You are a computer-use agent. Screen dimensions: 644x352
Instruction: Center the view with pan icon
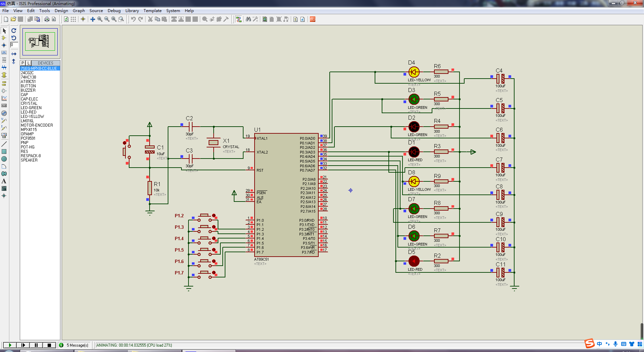click(x=93, y=19)
